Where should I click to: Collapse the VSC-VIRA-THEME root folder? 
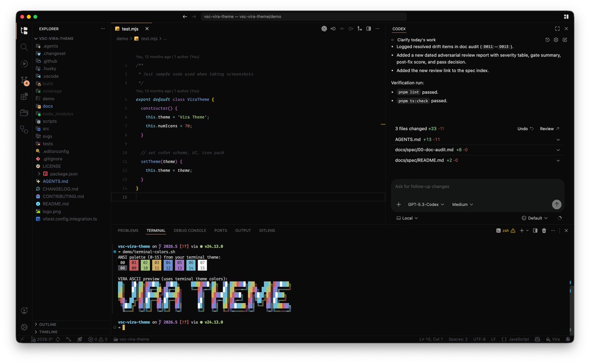tap(72, 38)
